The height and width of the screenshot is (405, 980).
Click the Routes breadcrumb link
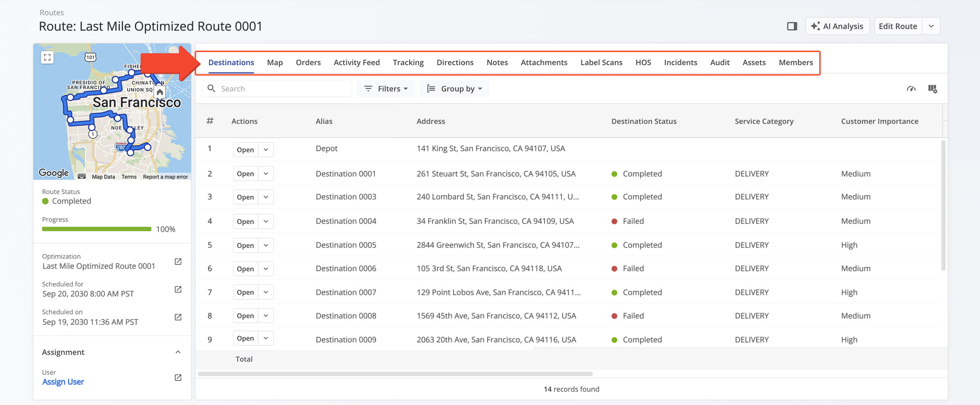[x=52, y=12]
